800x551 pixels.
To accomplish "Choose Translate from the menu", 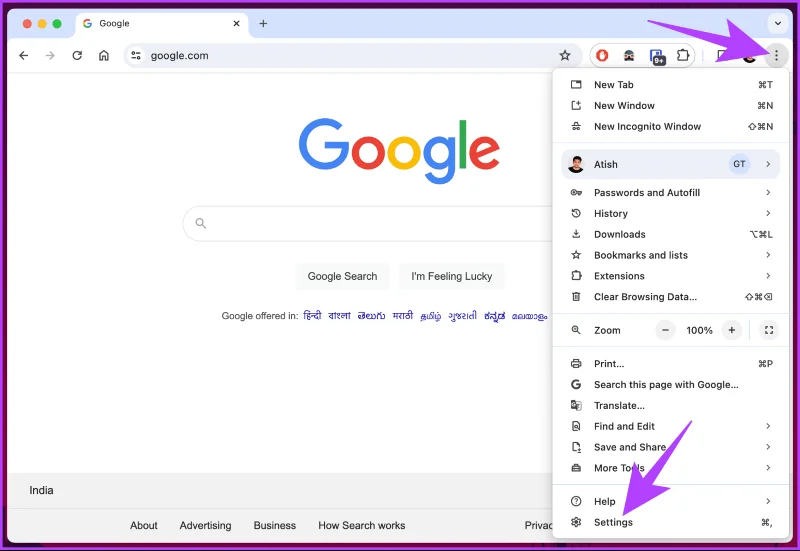I will [x=671, y=406].
